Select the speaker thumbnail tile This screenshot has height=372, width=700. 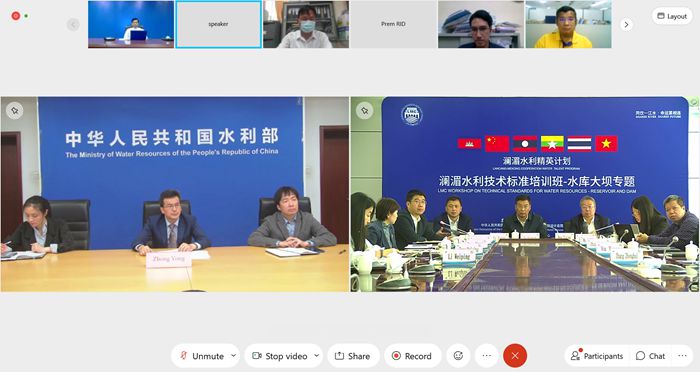point(218,24)
